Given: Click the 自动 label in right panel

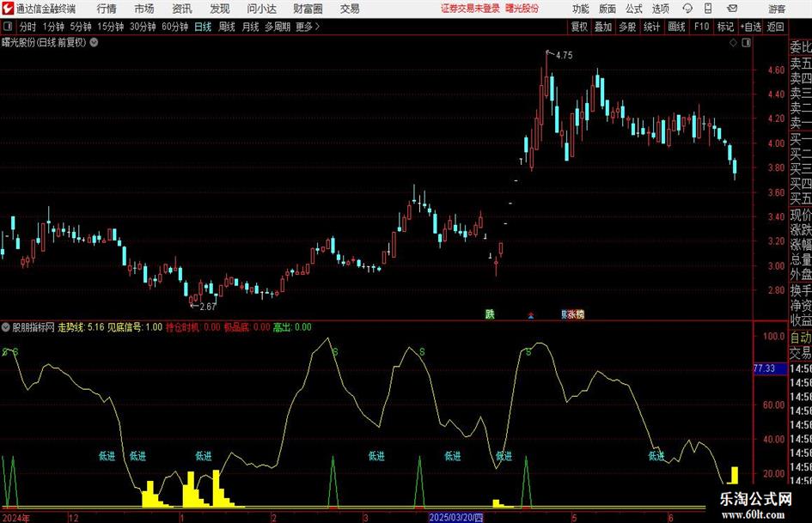Looking at the screenshot, I should 800,338.
